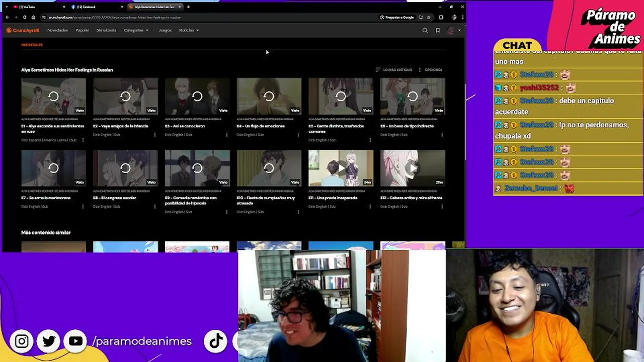Replay episode E2 Vaya amigos de la infancia
644x362 pixels.
point(125,96)
